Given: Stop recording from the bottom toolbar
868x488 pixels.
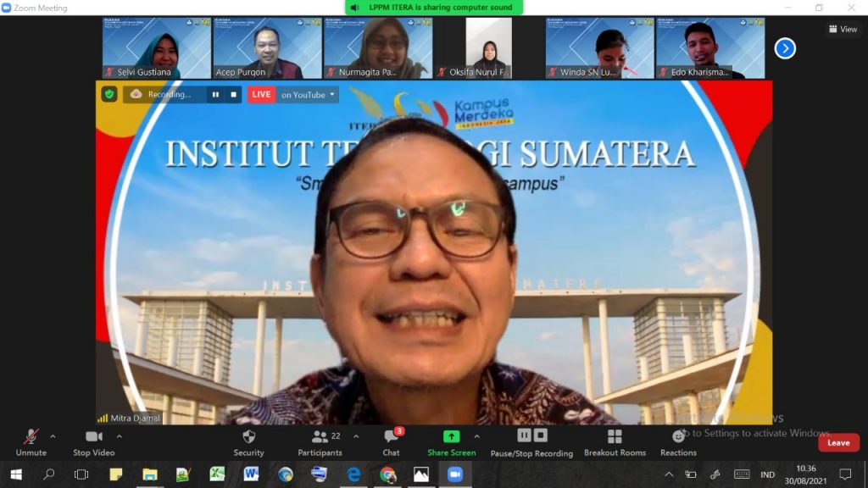Looking at the screenshot, I should [x=541, y=436].
